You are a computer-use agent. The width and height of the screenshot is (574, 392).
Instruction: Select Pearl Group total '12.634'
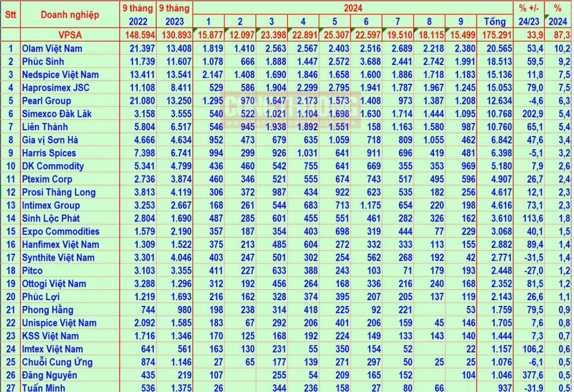499,100
